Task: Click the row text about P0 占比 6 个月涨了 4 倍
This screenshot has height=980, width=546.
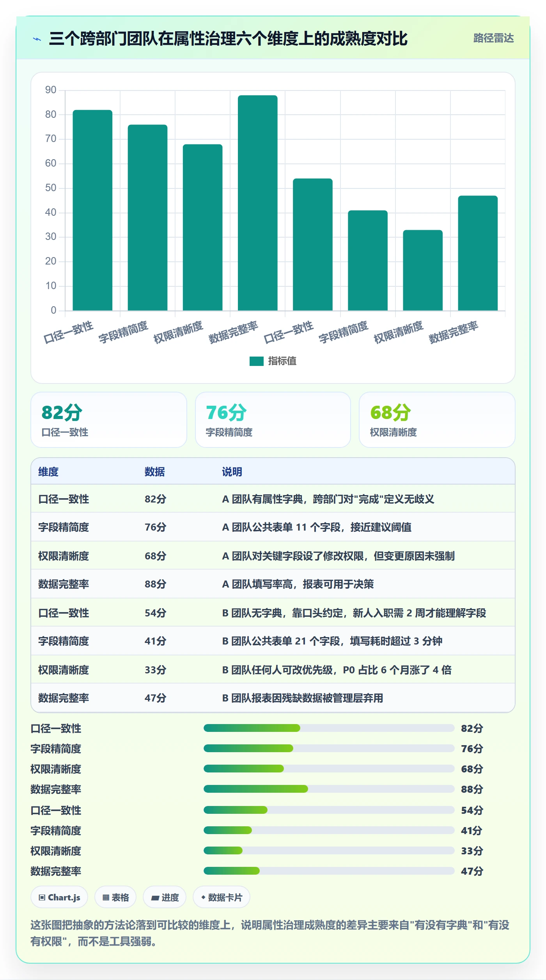Action: tap(337, 670)
